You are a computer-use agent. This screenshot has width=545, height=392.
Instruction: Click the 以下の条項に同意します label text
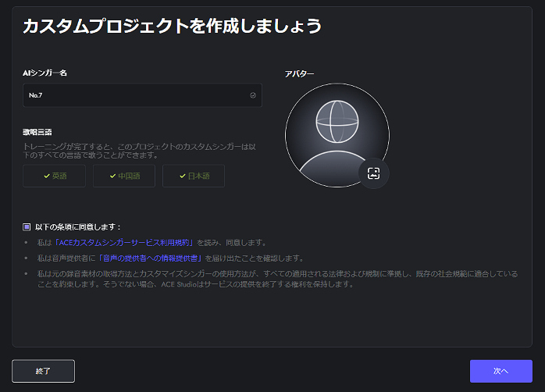pos(78,226)
